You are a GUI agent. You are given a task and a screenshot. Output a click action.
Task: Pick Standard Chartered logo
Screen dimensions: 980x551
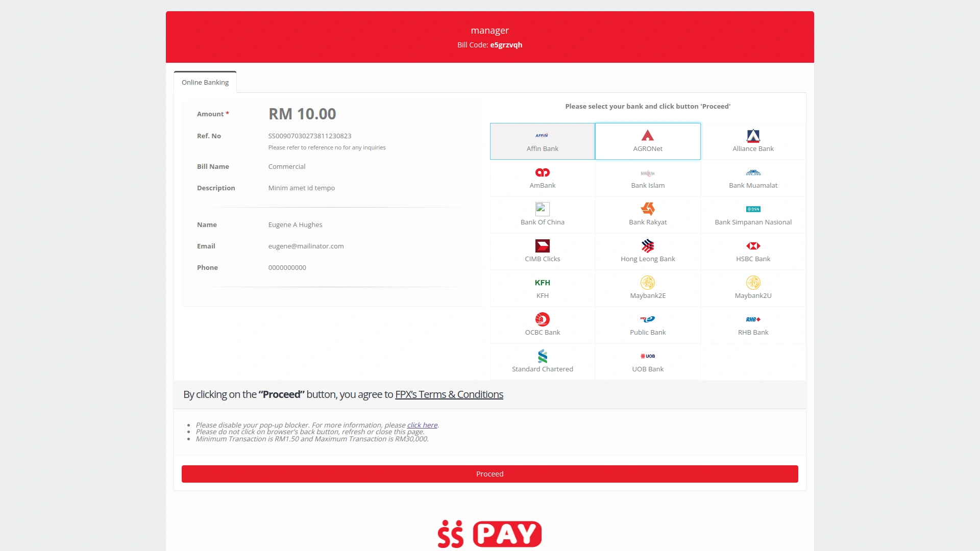[542, 356]
